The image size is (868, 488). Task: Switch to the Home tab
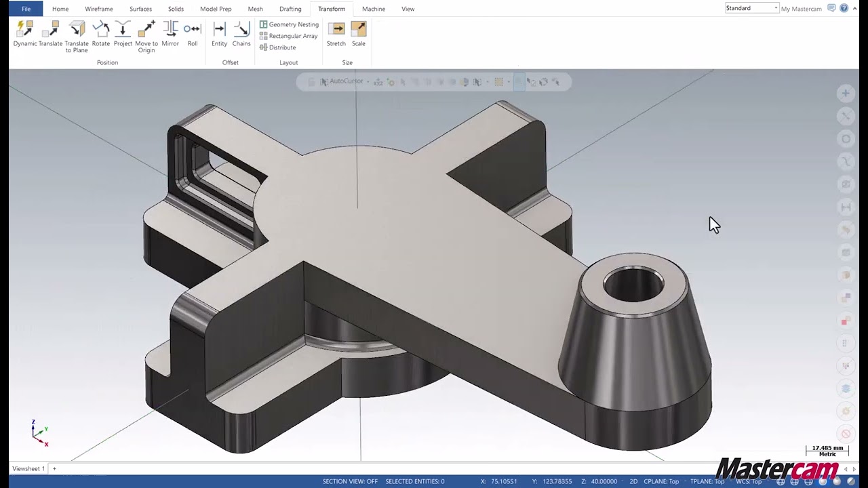tap(60, 9)
